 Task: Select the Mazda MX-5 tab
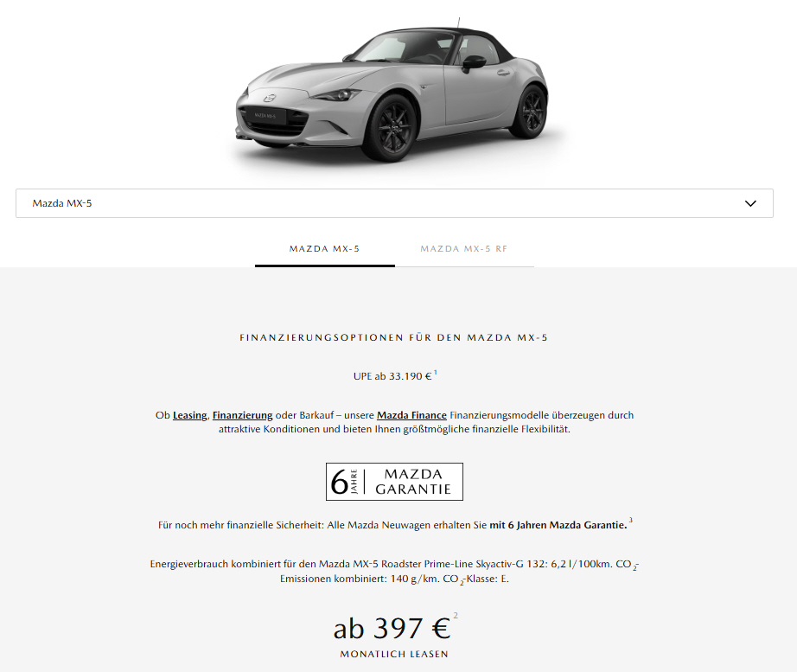pos(324,249)
